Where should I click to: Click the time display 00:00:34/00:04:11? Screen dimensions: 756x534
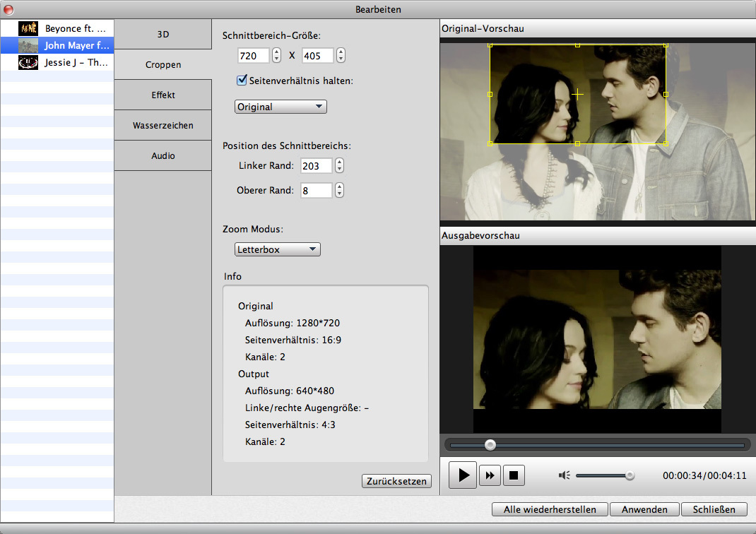704,475
